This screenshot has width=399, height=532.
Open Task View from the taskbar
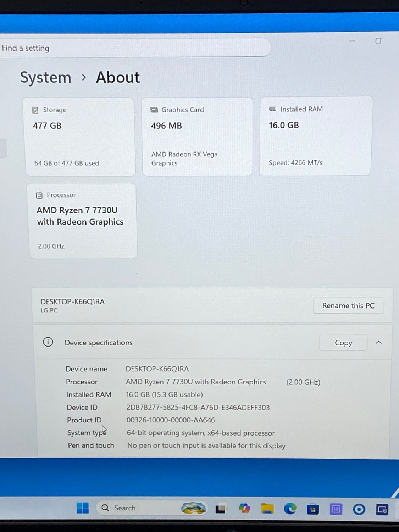point(220,509)
